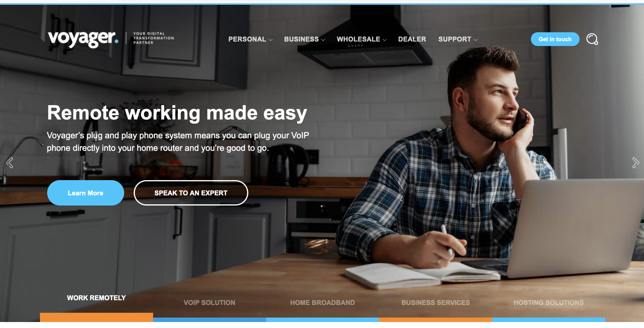Switch to the Home Broadband tab

pyautogui.click(x=323, y=303)
